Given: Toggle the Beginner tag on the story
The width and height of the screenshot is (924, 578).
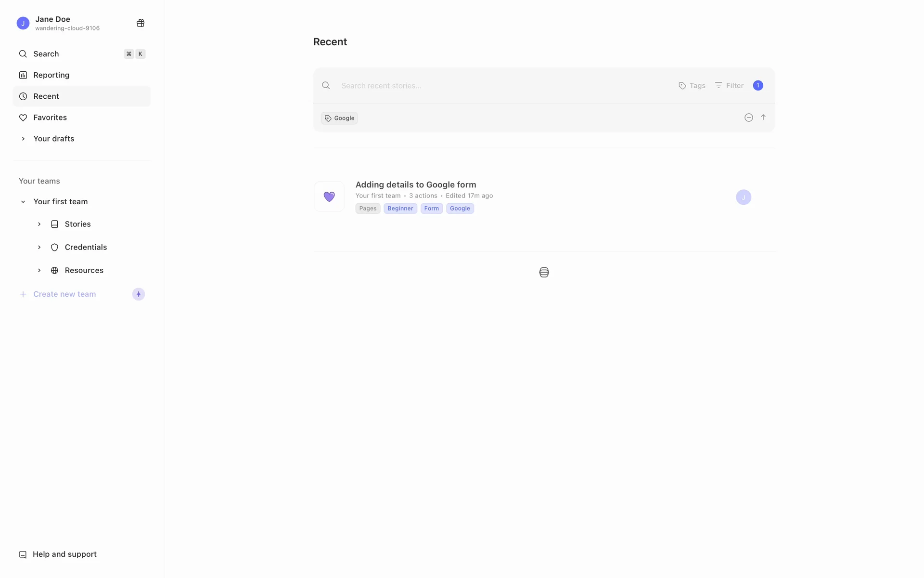Looking at the screenshot, I should click(x=400, y=209).
